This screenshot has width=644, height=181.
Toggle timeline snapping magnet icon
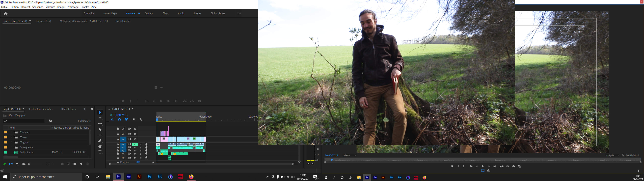pos(120,119)
